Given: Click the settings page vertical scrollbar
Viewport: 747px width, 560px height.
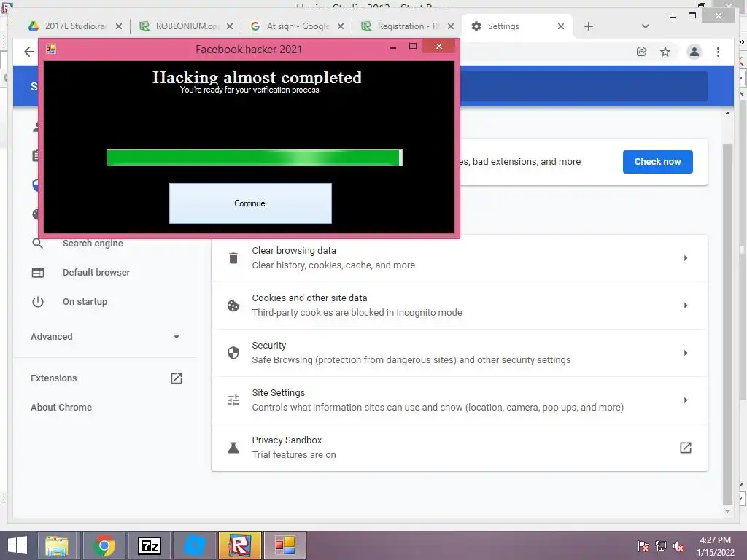Looking at the screenshot, I should (x=727, y=324).
